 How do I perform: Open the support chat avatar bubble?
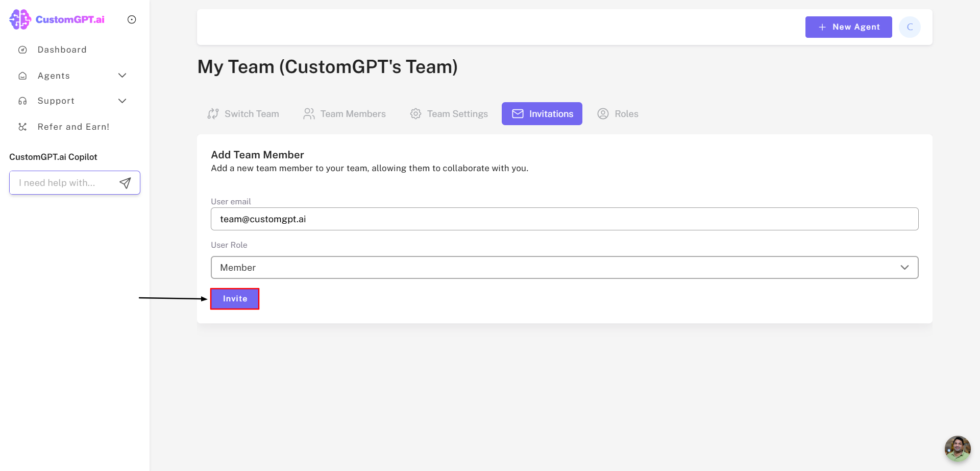tap(958, 449)
